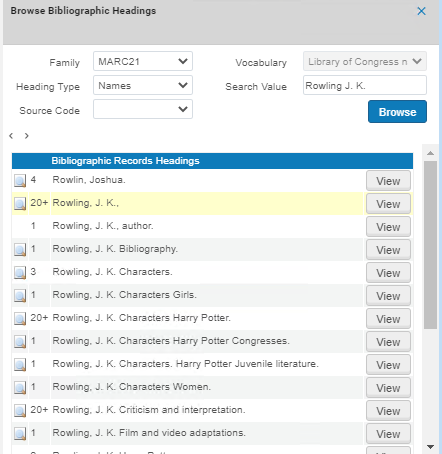Open the empty Source Code dropdown
Screen dimensions: 442x454
143,109
